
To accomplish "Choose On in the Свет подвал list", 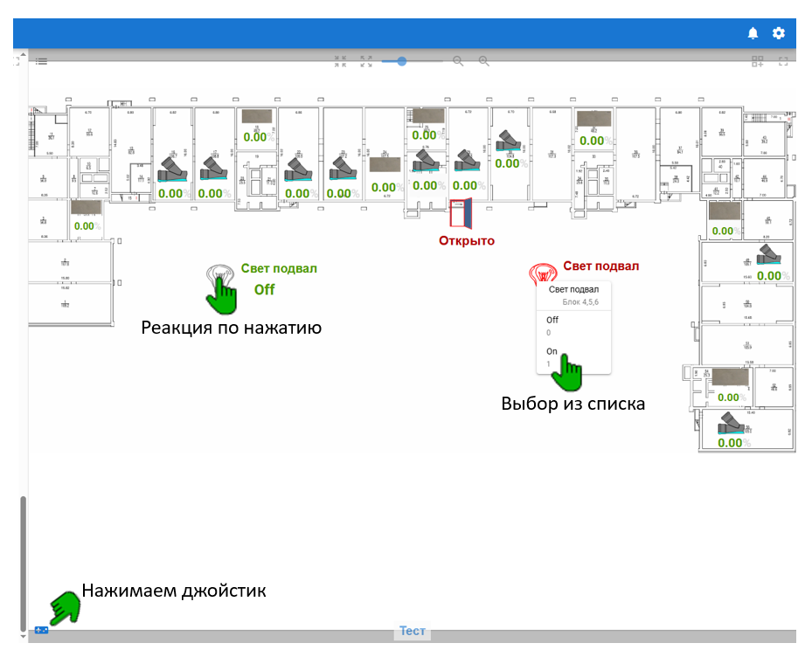I will (573, 357).
